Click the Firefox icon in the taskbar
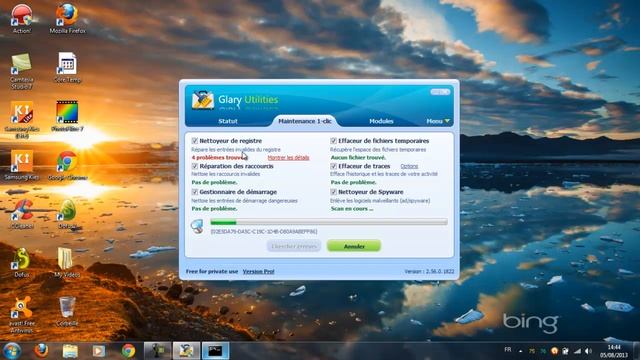This screenshot has width=640, height=360. (41, 351)
